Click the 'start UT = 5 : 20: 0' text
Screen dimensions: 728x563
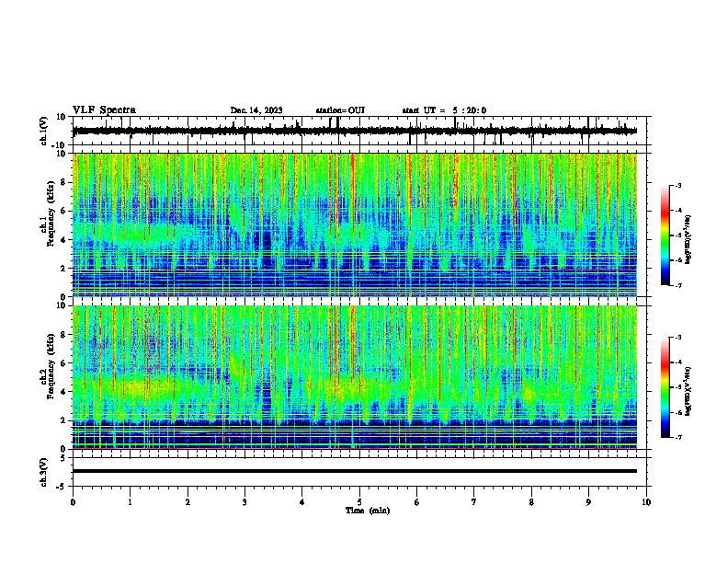click(444, 110)
